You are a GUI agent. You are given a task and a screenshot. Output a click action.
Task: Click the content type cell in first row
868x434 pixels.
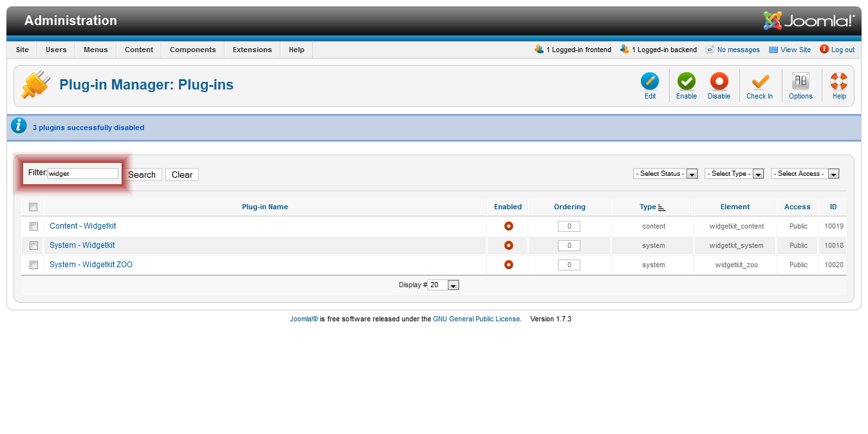[x=654, y=226]
